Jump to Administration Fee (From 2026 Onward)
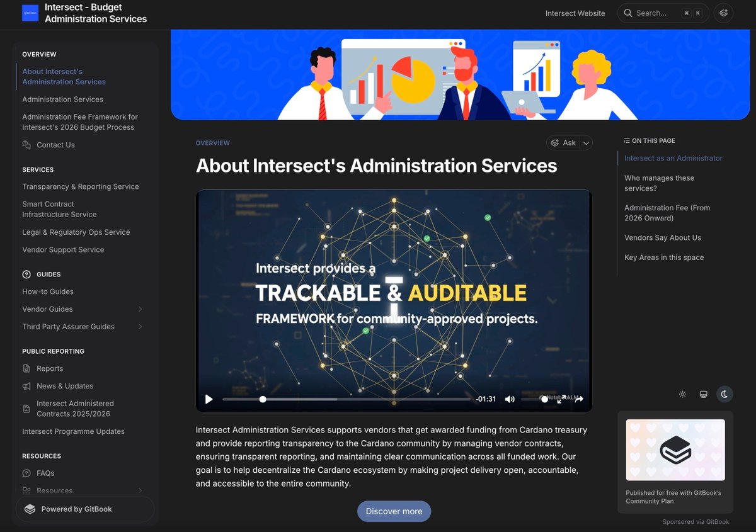The height and width of the screenshot is (532, 756). pyautogui.click(x=667, y=213)
